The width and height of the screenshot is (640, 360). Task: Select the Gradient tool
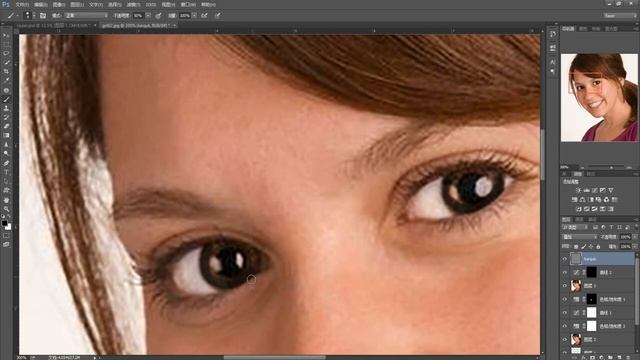pyautogui.click(x=6, y=135)
